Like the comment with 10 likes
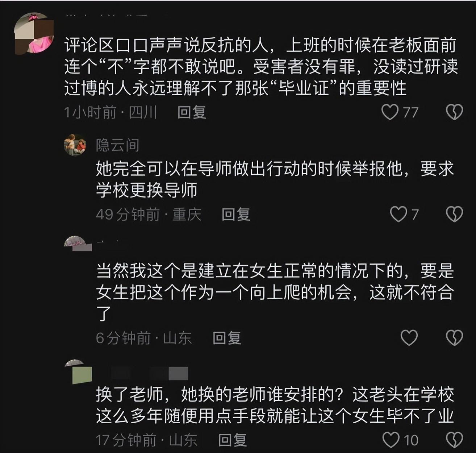476x453 pixels. coord(391,440)
